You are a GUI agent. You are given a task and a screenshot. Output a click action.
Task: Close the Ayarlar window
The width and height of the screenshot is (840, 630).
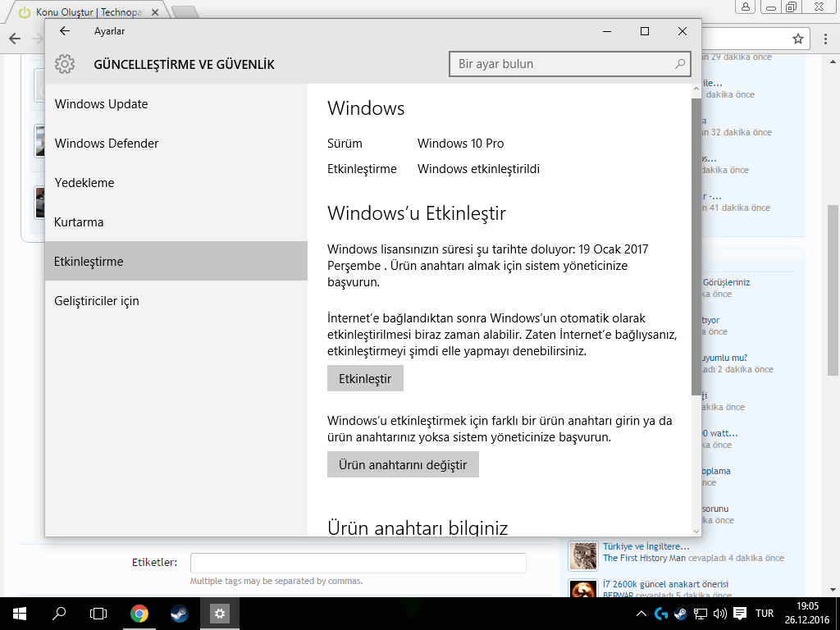(682, 31)
